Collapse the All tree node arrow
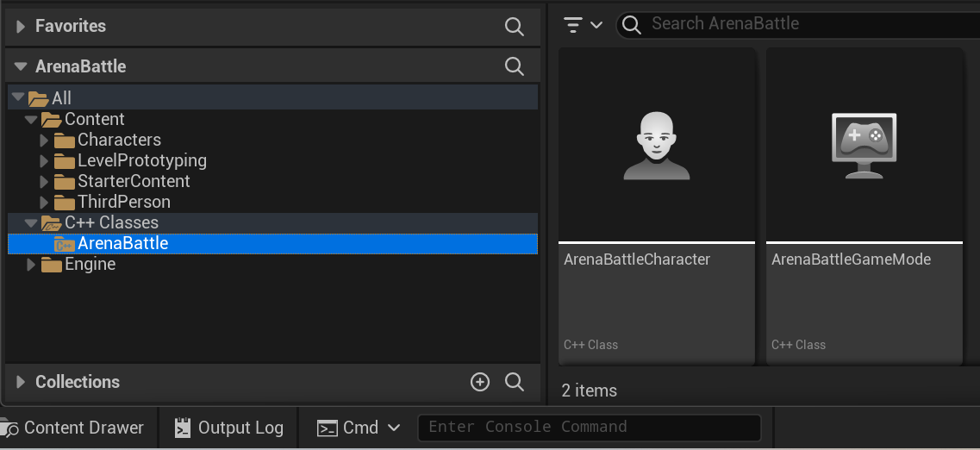980x450 pixels. 17,97
